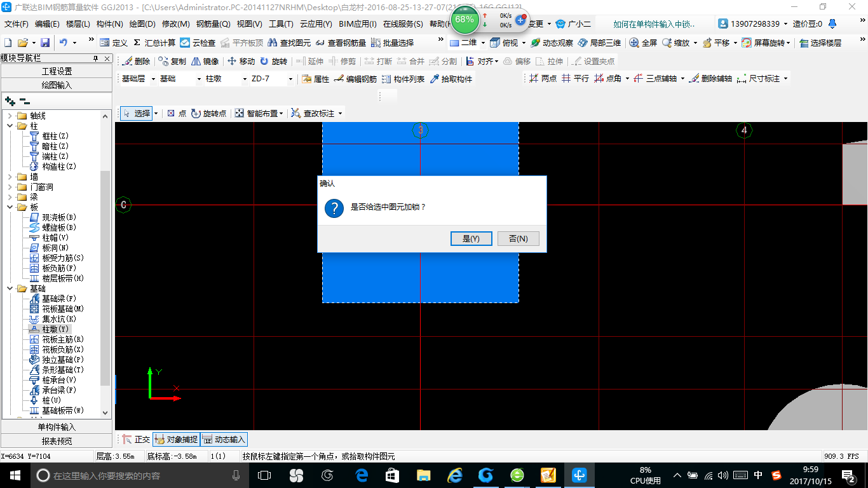
Task: Open 云应用(Y) menu
Action: coord(316,24)
